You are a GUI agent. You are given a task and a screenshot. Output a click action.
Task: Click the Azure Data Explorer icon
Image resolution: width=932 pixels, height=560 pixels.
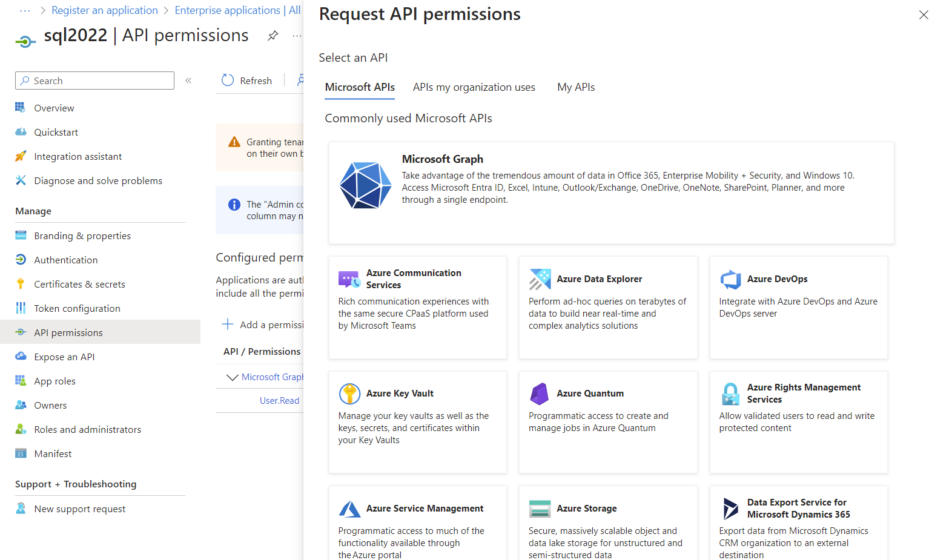pyautogui.click(x=540, y=279)
